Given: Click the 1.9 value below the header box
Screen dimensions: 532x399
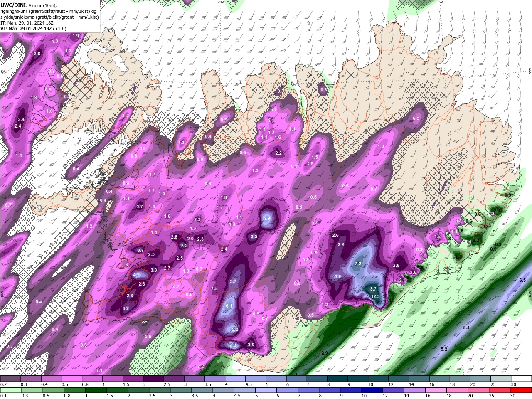Looking at the screenshot, I should coord(75,36).
